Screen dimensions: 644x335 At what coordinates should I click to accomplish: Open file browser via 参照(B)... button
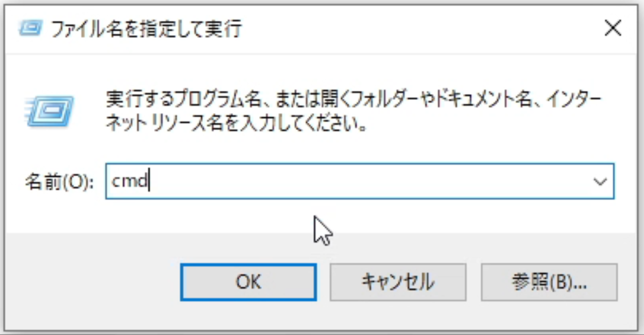click(x=549, y=282)
